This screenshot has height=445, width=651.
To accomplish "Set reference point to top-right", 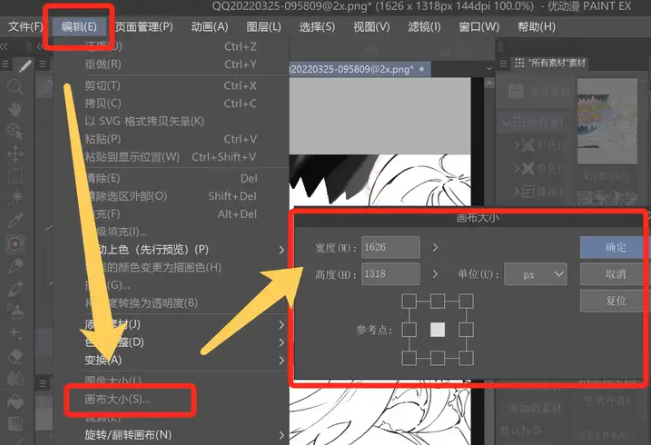I will click(466, 301).
